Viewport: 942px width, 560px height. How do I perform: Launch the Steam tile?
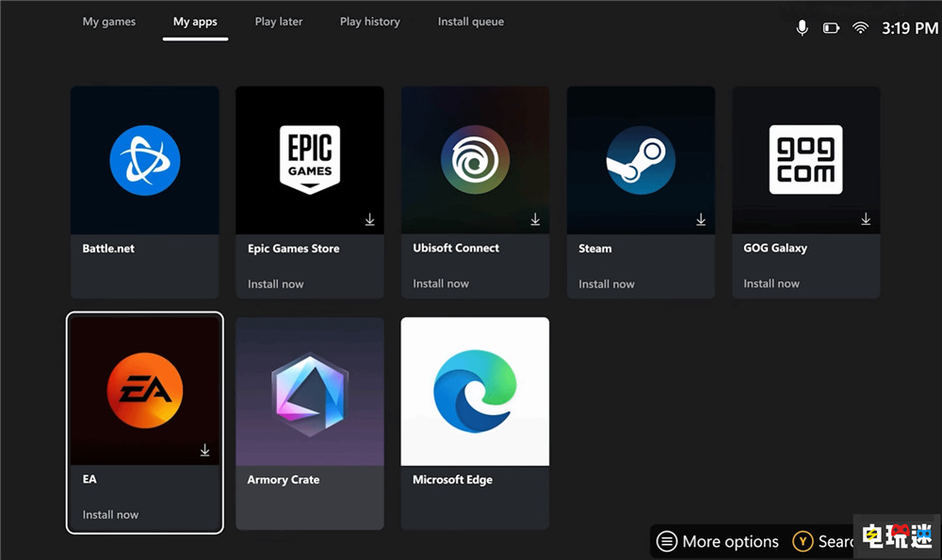click(641, 160)
